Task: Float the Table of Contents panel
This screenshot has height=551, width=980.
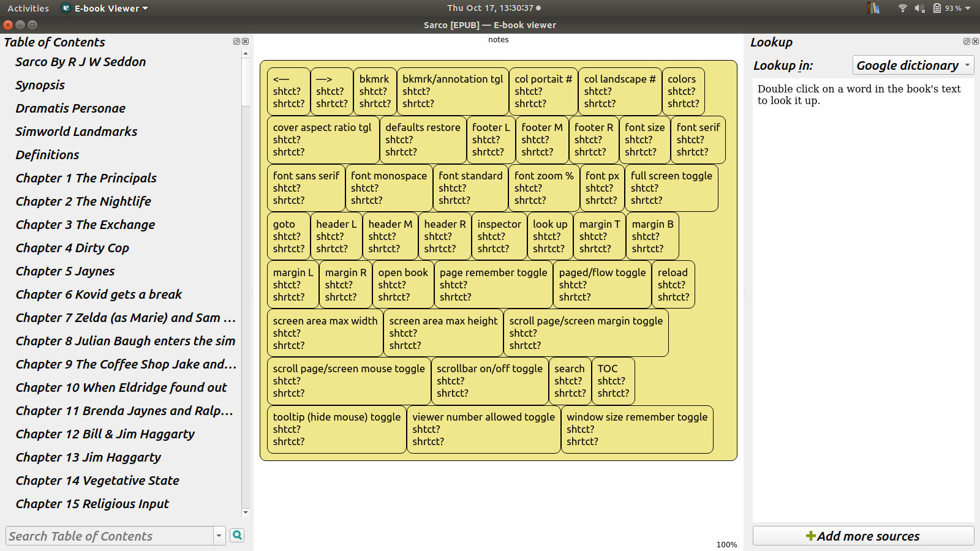Action: pos(236,42)
